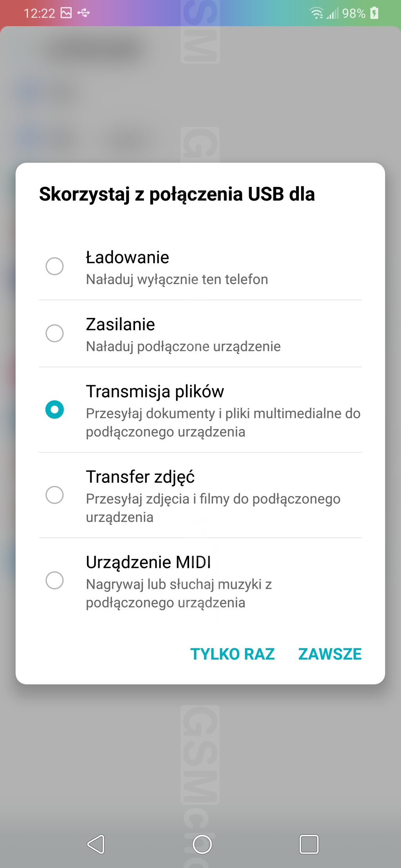Select the Ładowanie radio button

pos(55,266)
